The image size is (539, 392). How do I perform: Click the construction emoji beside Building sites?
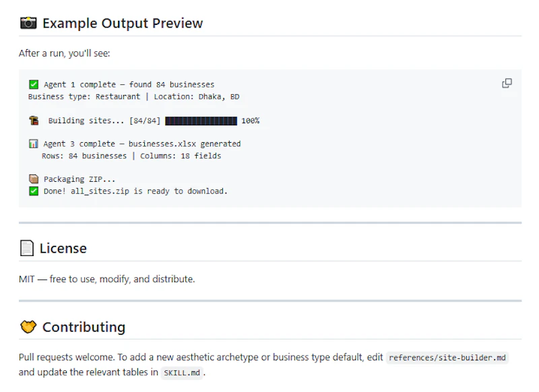[x=34, y=121]
